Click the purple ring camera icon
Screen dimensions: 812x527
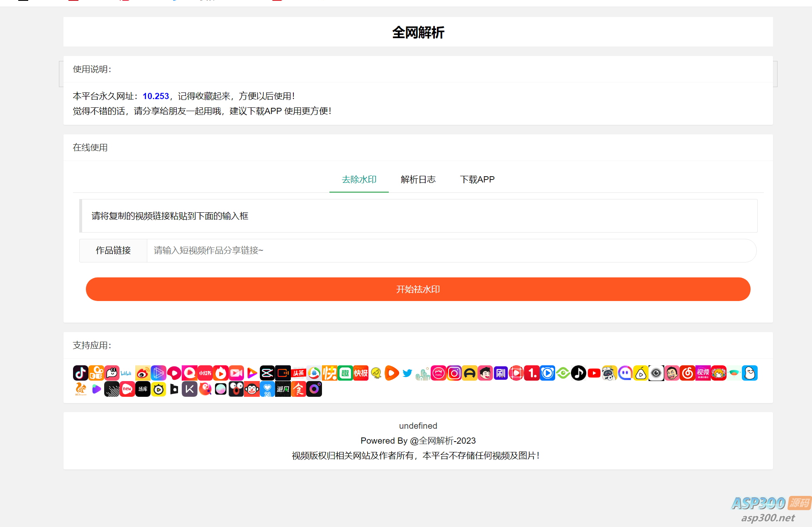pyautogui.click(x=314, y=389)
